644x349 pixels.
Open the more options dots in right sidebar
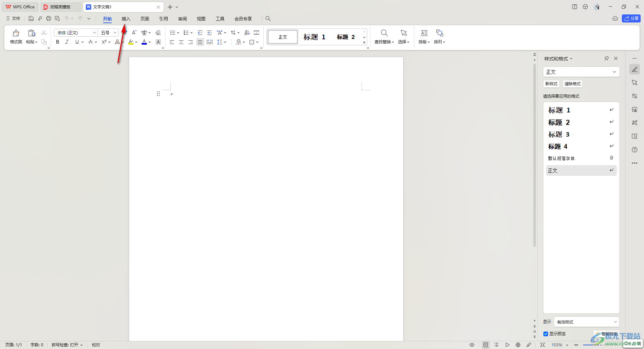click(x=635, y=163)
